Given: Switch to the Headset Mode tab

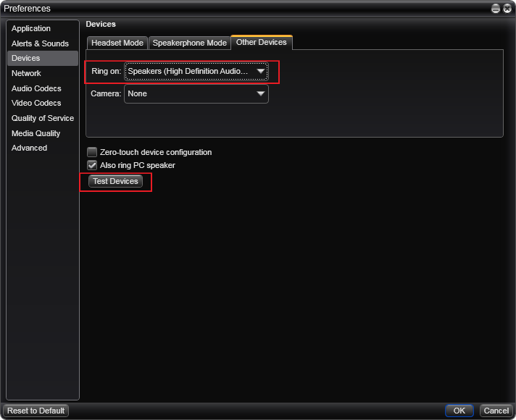Looking at the screenshot, I should click(x=117, y=43).
